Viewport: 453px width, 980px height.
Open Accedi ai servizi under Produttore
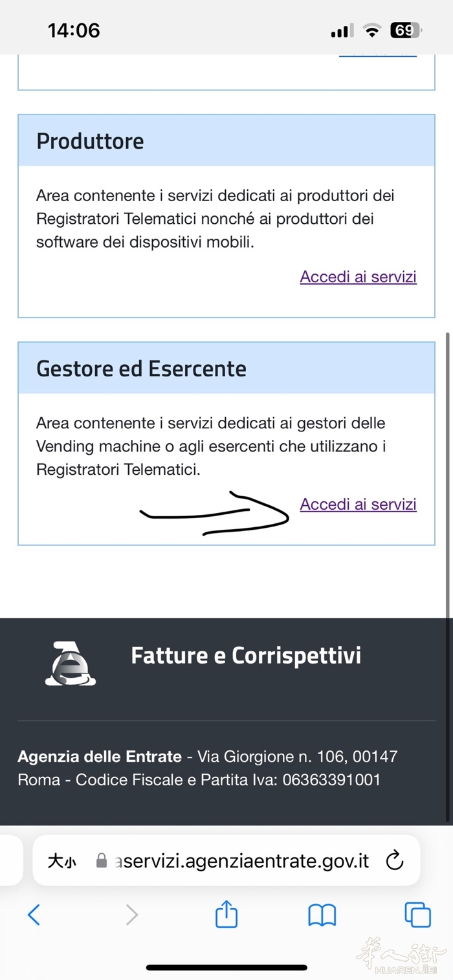(x=358, y=277)
